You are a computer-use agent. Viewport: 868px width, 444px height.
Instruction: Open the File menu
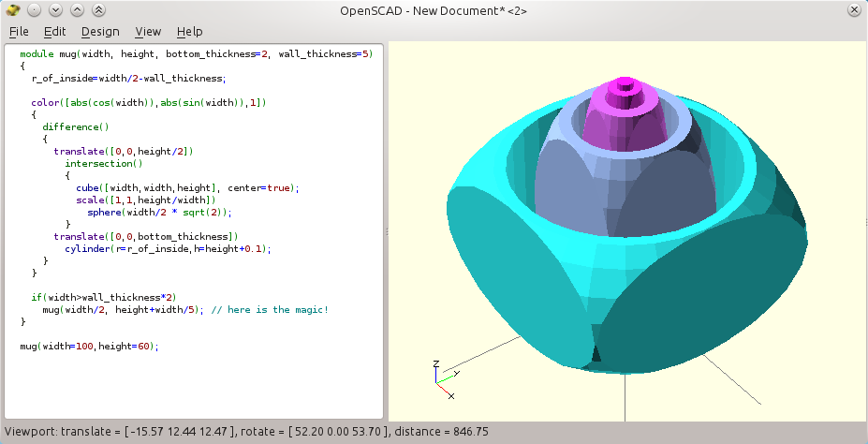click(x=19, y=31)
